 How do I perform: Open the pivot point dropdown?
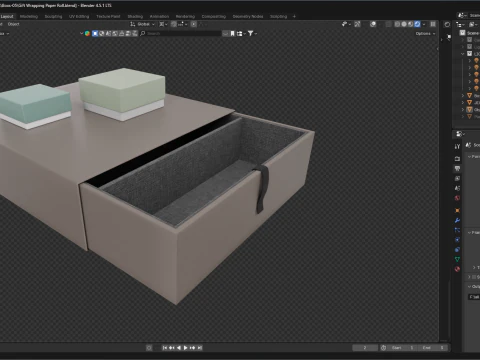point(163,24)
